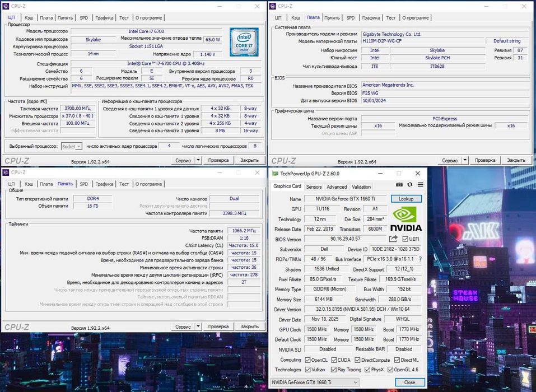Screen dimensions: 536x392
Task: Toggle the Vulkan checkbox
Action: [307, 370]
